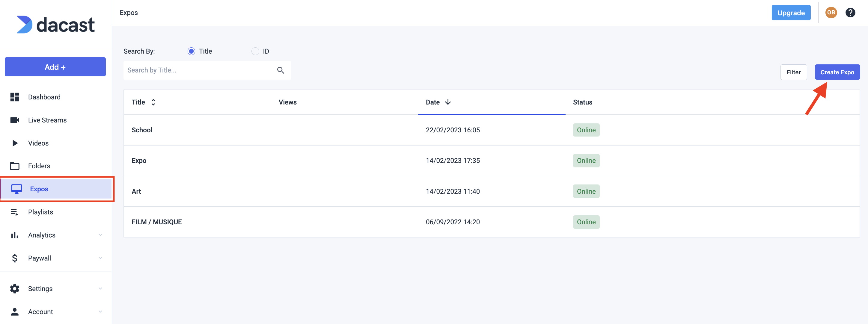Image resolution: width=868 pixels, height=324 pixels.
Task: Open the Art expo row
Action: pyautogui.click(x=492, y=191)
